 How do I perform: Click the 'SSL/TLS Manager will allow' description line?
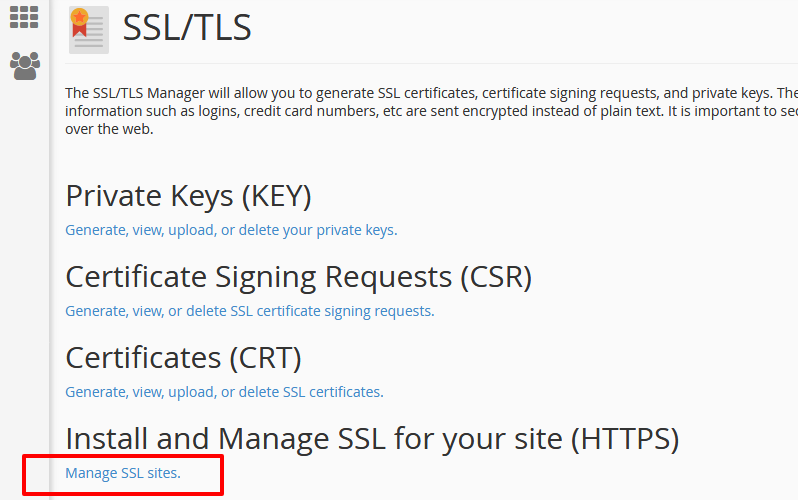pyautogui.click(x=431, y=93)
